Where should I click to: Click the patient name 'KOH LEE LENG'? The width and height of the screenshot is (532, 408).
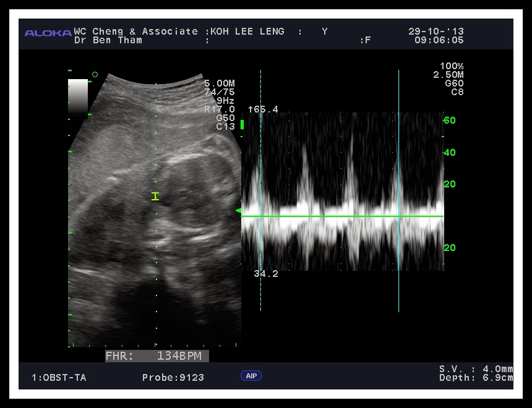click(x=247, y=32)
